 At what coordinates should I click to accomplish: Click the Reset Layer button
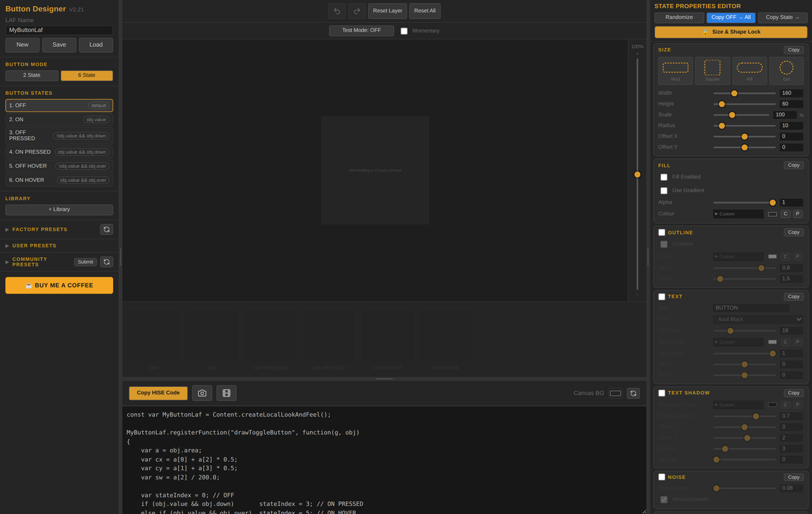coord(388,11)
